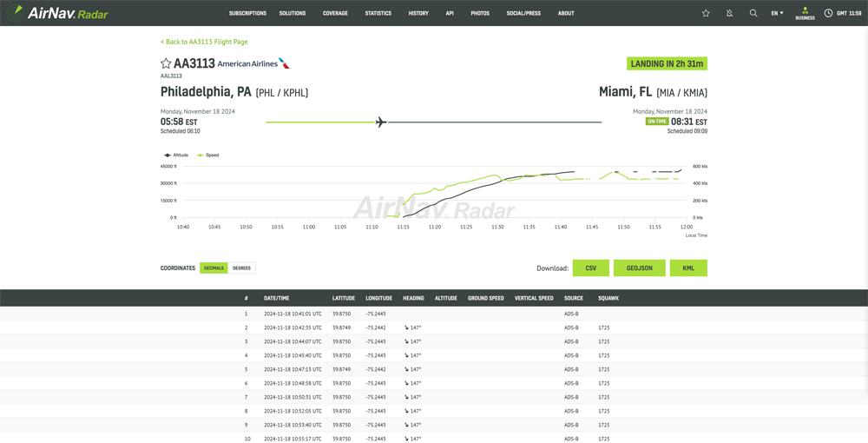Viewport: 868px width, 443px height.
Task: Open the History menu
Action: (418, 13)
